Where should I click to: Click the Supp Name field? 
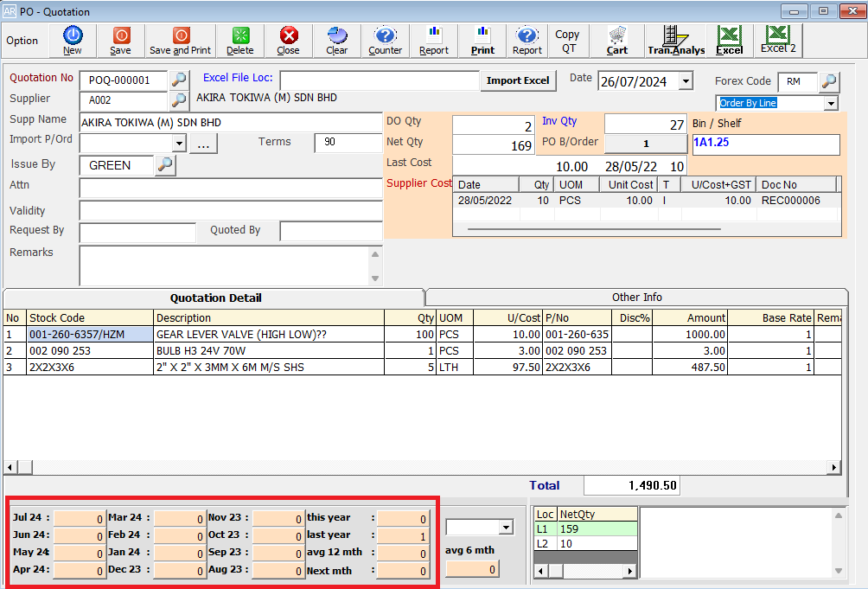click(231, 123)
